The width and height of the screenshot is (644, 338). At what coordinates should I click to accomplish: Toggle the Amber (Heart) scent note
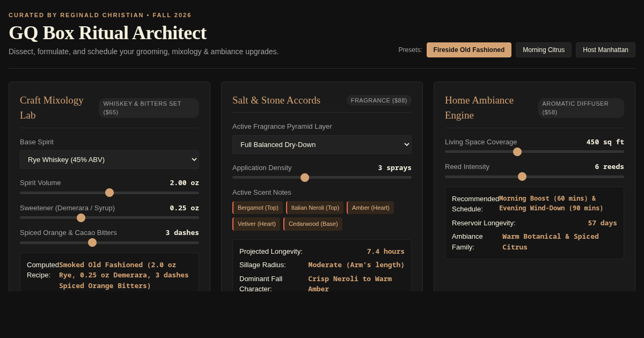370,208
